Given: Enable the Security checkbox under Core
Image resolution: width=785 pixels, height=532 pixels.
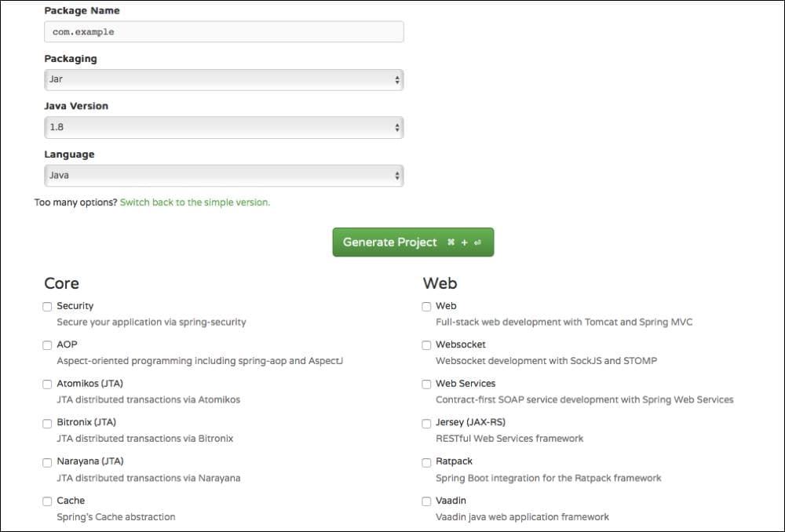Looking at the screenshot, I should 47,306.
